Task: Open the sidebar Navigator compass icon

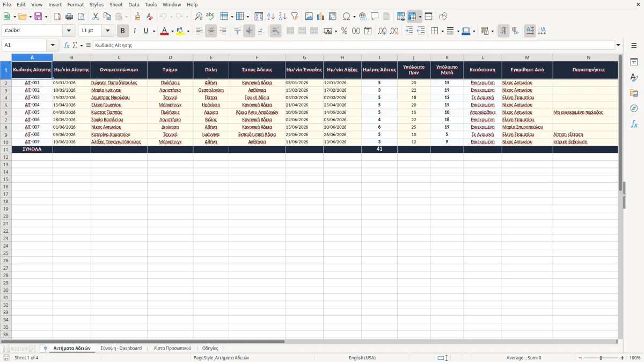Action: point(634,108)
